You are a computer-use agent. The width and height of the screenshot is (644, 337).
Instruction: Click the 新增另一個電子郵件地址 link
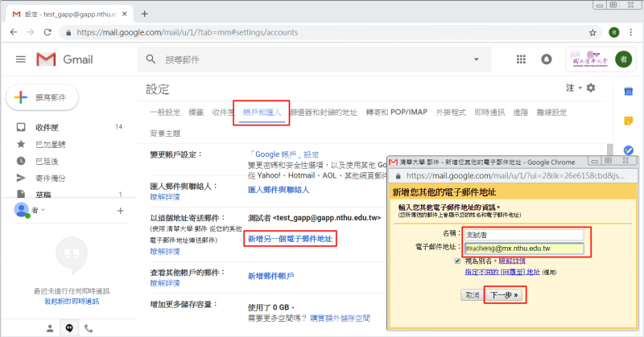291,239
